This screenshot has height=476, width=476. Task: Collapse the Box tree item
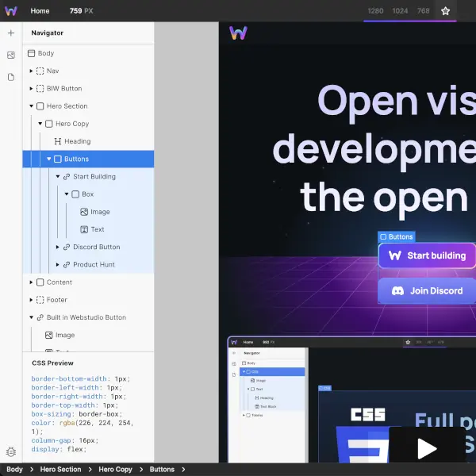[66, 194]
